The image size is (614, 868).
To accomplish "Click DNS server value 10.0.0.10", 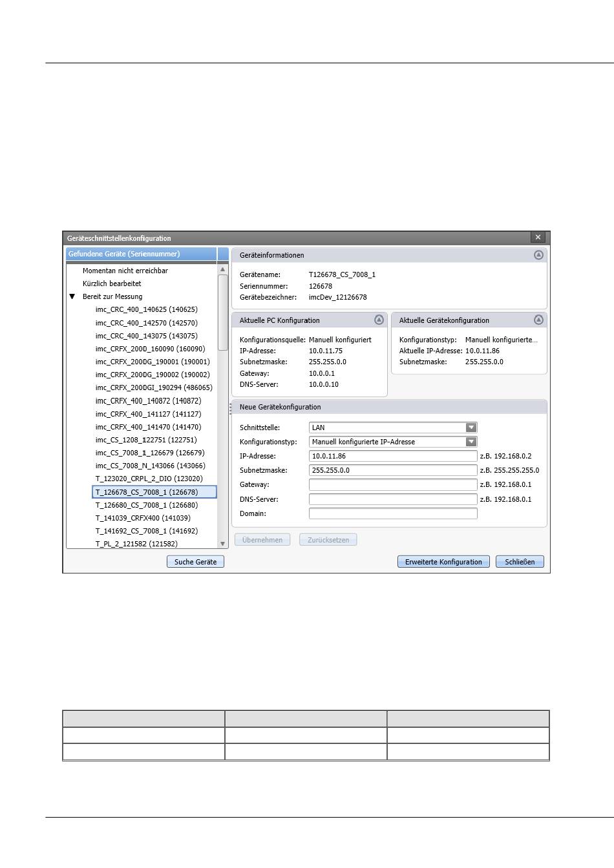I will [324, 384].
